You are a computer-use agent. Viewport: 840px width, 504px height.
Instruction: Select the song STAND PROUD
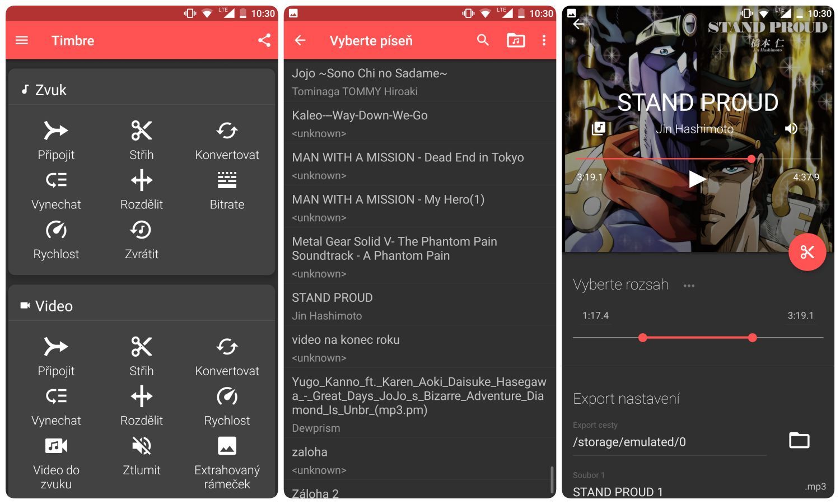pos(419,305)
